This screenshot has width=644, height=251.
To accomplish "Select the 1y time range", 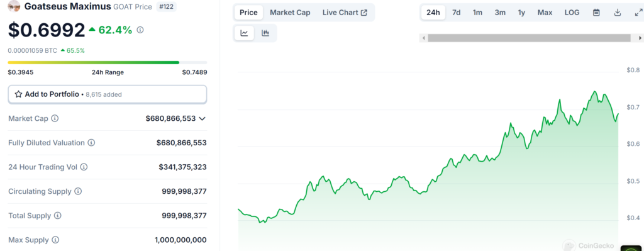I will point(521,13).
